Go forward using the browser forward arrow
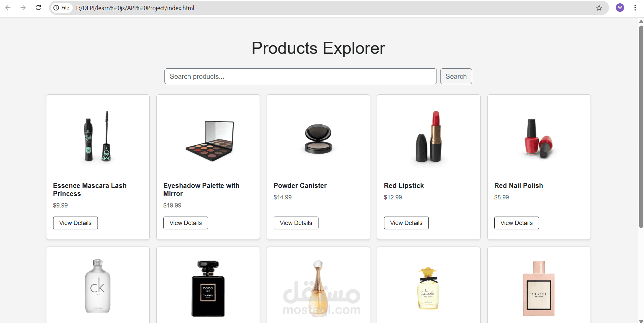This screenshot has height=323, width=644. pos(23,8)
